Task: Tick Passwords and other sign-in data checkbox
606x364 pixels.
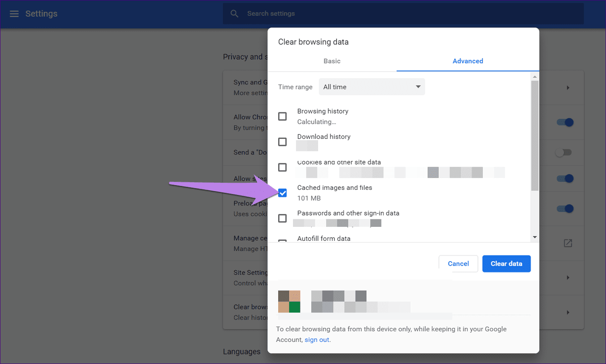Action: tap(283, 218)
